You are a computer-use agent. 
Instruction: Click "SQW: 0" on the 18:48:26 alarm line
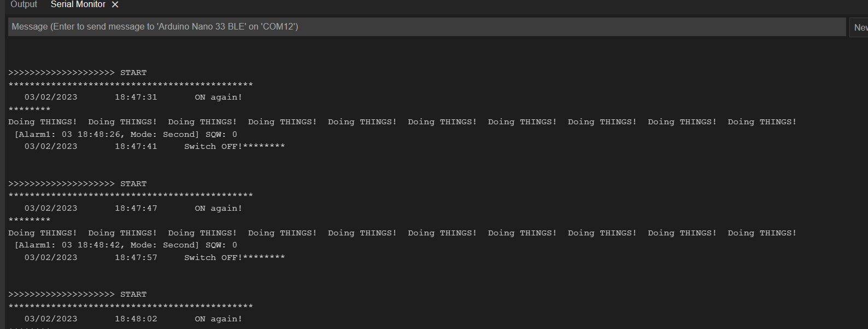(x=221, y=135)
